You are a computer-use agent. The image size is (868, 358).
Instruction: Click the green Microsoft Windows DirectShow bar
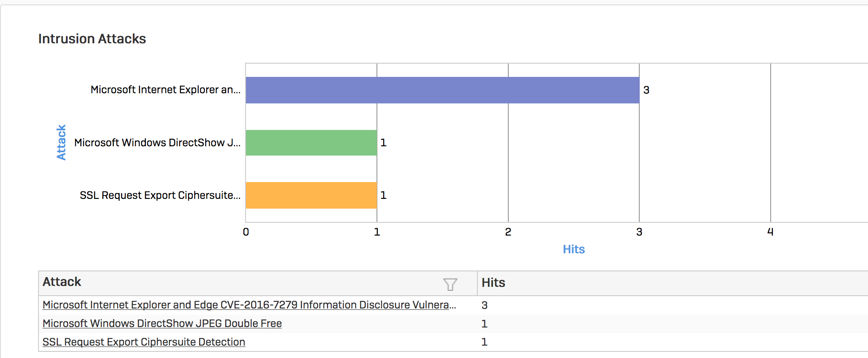click(x=311, y=143)
